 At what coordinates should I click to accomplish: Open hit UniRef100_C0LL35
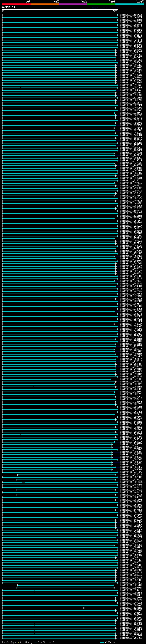point(131,512)
